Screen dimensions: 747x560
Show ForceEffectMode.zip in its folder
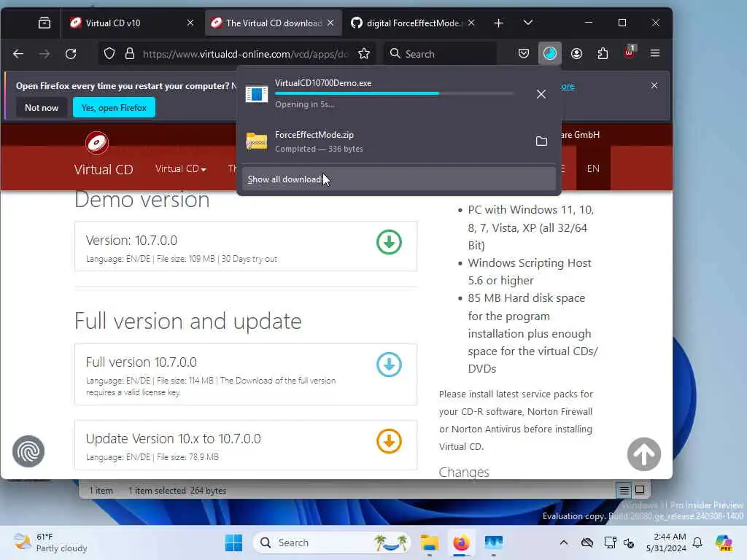point(541,141)
